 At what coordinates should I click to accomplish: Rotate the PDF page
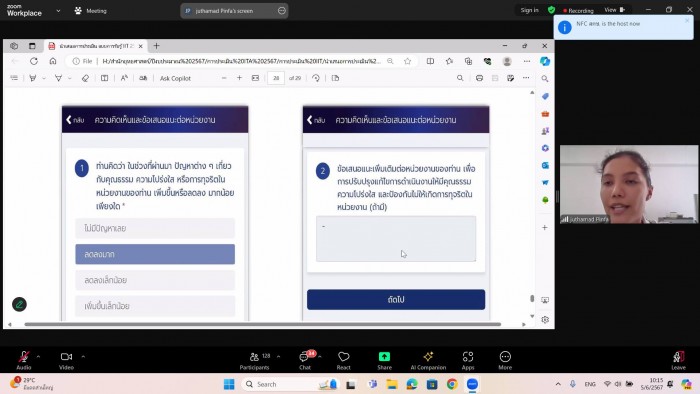tap(316, 78)
